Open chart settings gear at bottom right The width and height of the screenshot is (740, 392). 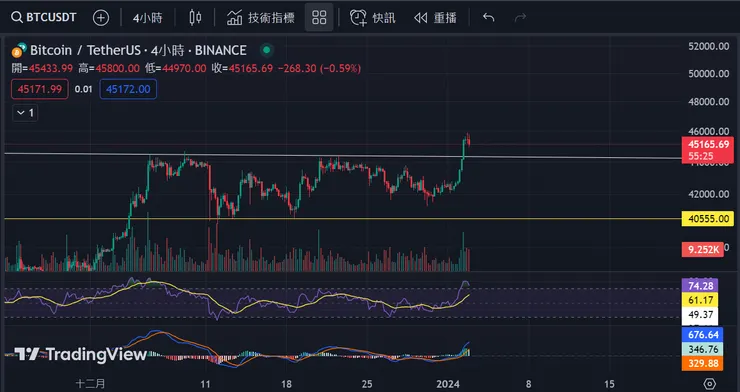(709, 383)
